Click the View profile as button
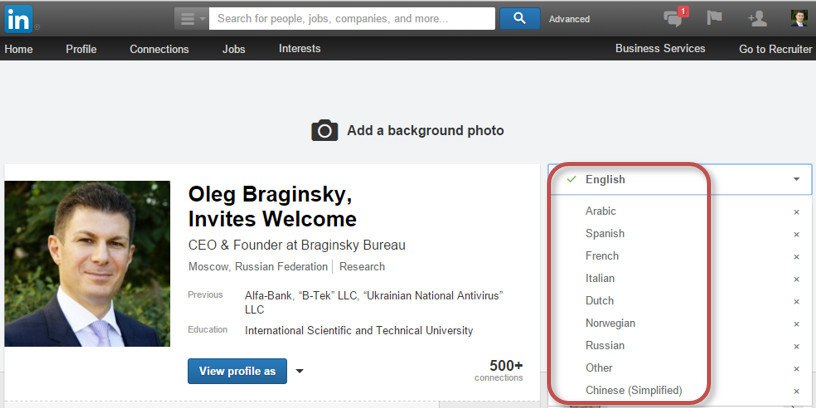The width and height of the screenshot is (816, 408). click(x=237, y=371)
